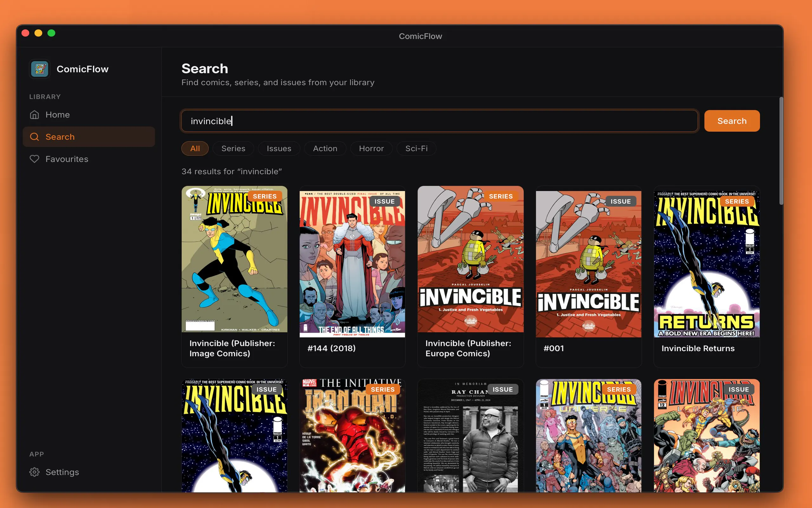Open the Home library page

coord(88,115)
